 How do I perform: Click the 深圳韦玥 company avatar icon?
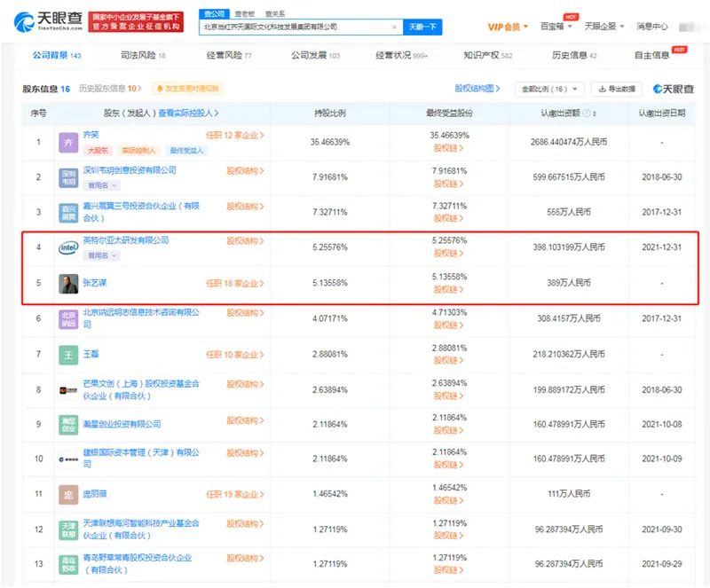[x=68, y=176]
